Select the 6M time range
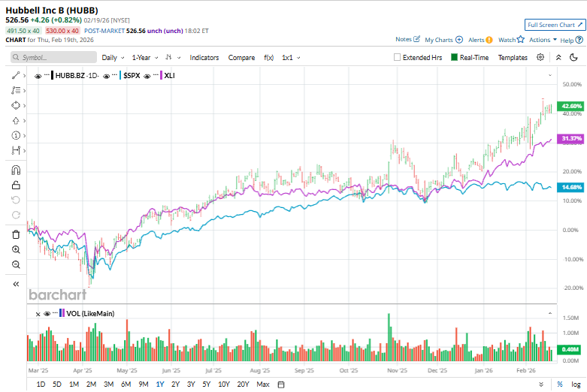The image size is (587, 392). pyautogui.click(x=126, y=384)
